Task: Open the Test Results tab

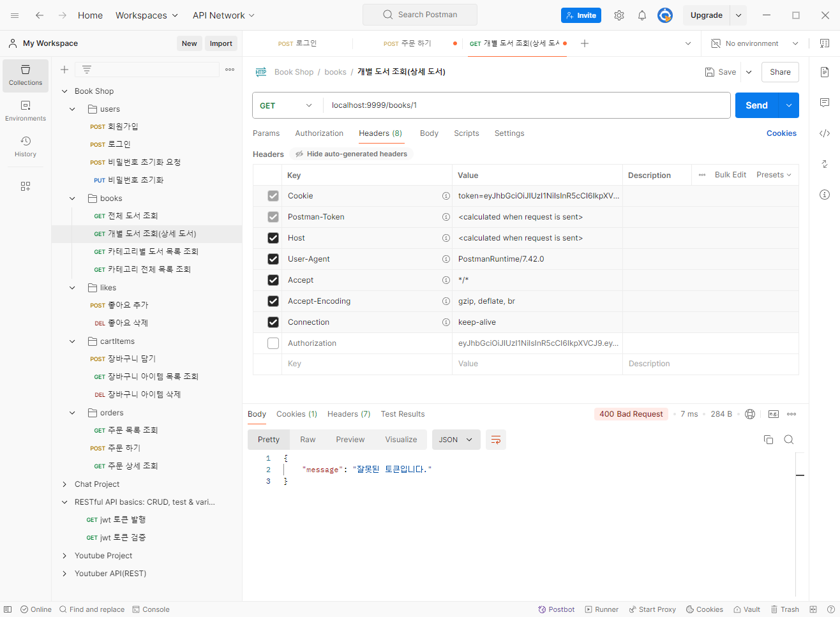Action: [x=403, y=414]
